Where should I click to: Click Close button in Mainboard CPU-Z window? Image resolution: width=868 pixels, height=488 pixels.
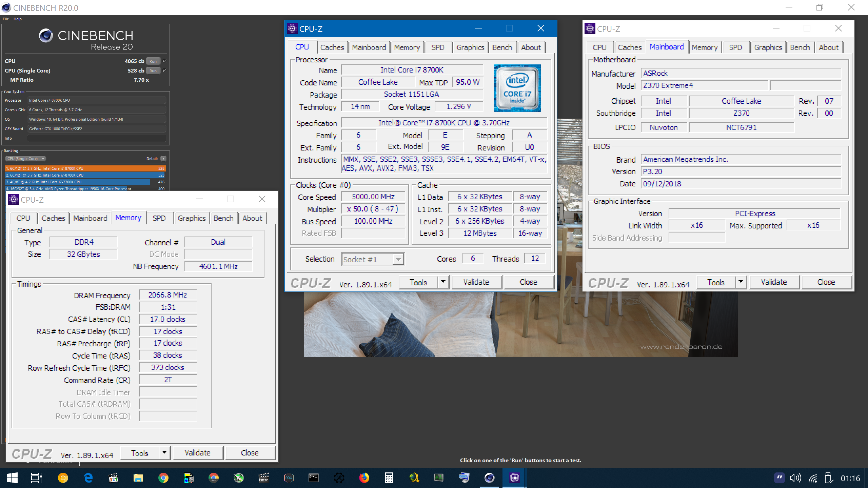point(826,282)
